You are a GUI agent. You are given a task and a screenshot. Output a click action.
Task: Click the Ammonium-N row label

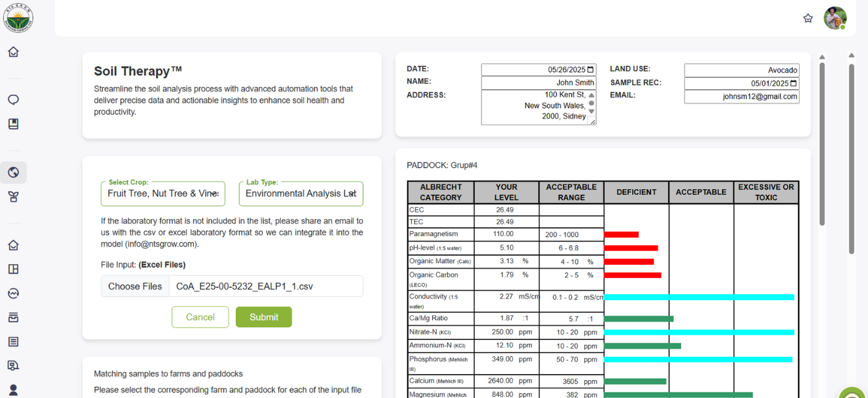click(437, 346)
